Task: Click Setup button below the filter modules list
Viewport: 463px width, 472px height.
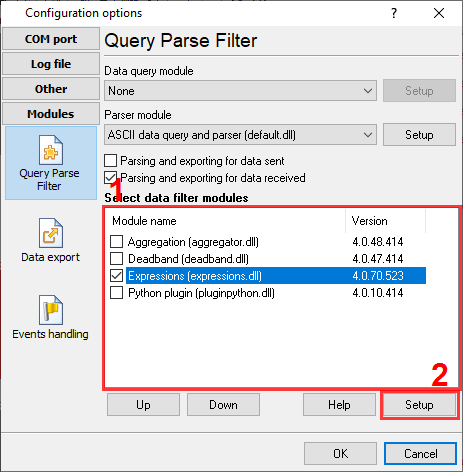Action: click(419, 405)
